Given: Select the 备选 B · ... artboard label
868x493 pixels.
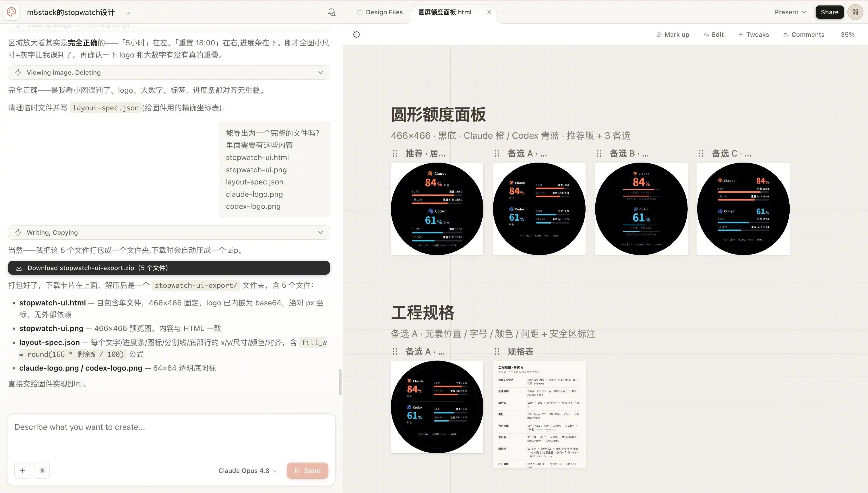Looking at the screenshot, I should coord(629,154).
